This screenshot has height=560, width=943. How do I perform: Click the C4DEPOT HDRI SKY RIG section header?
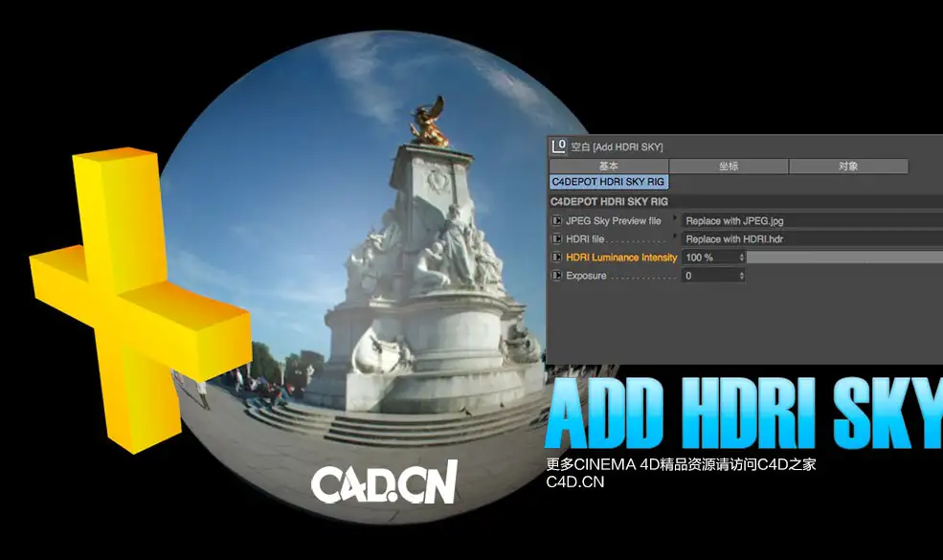pos(746,201)
